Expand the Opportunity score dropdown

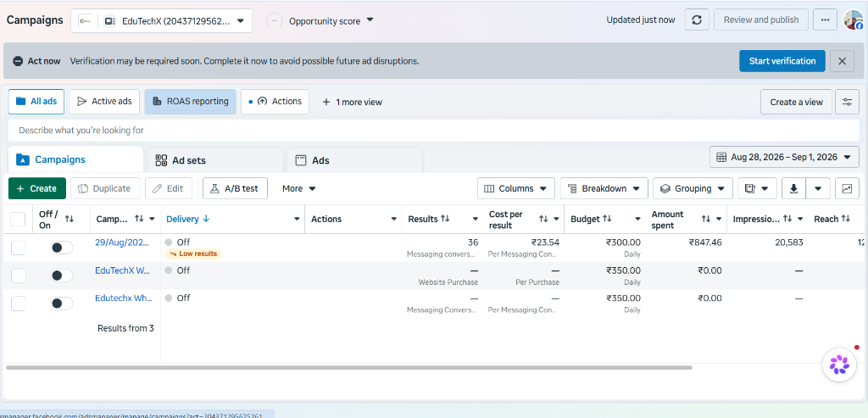click(370, 20)
